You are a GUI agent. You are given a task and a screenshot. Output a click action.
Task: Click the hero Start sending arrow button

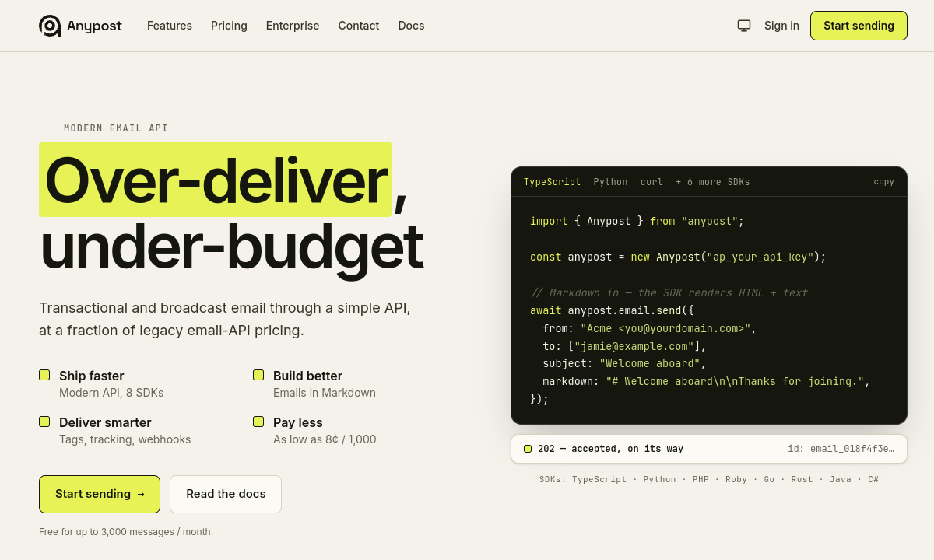(100, 494)
